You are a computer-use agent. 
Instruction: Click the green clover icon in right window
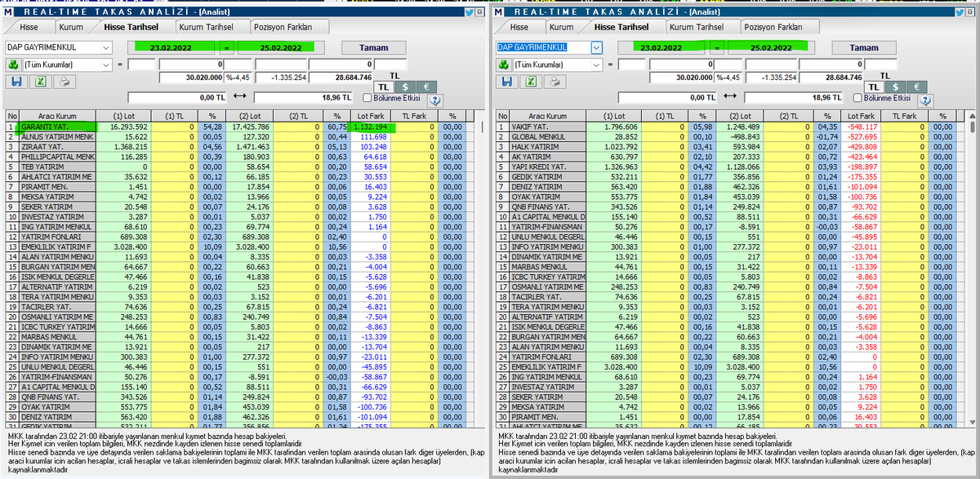point(506,64)
